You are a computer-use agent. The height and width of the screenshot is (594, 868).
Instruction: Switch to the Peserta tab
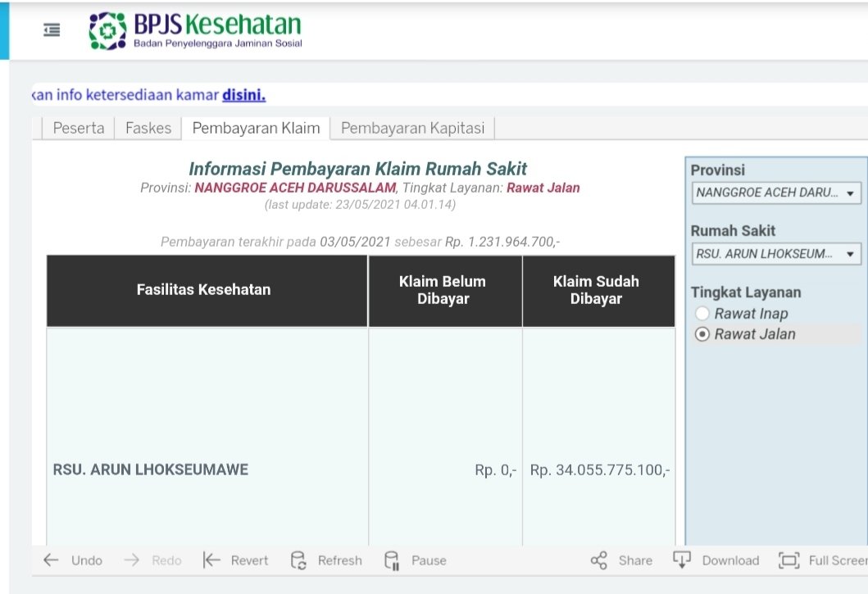[x=79, y=128]
